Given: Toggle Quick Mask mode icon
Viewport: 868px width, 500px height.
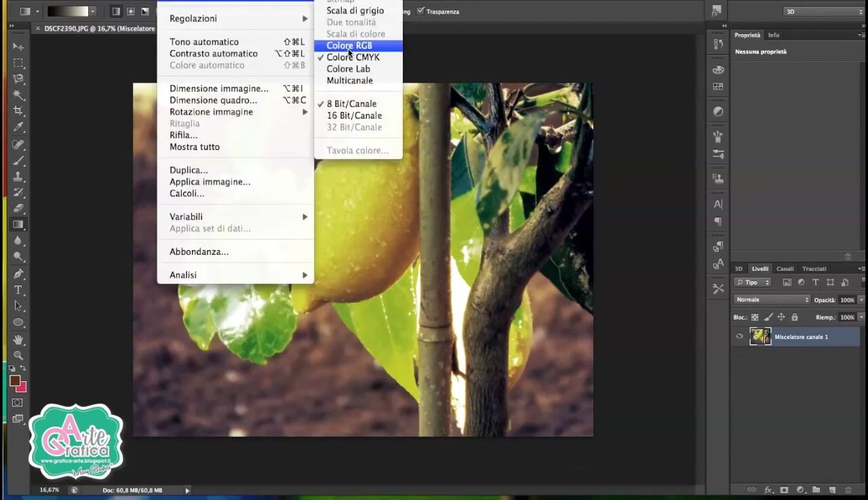Looking at the screenshot, I should [18, 402].
